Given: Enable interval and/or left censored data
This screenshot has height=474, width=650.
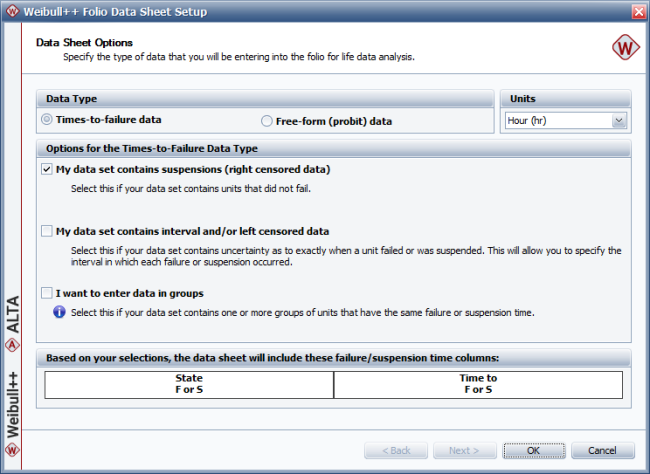Looking at the screenshot, I should tap(47, 231).
